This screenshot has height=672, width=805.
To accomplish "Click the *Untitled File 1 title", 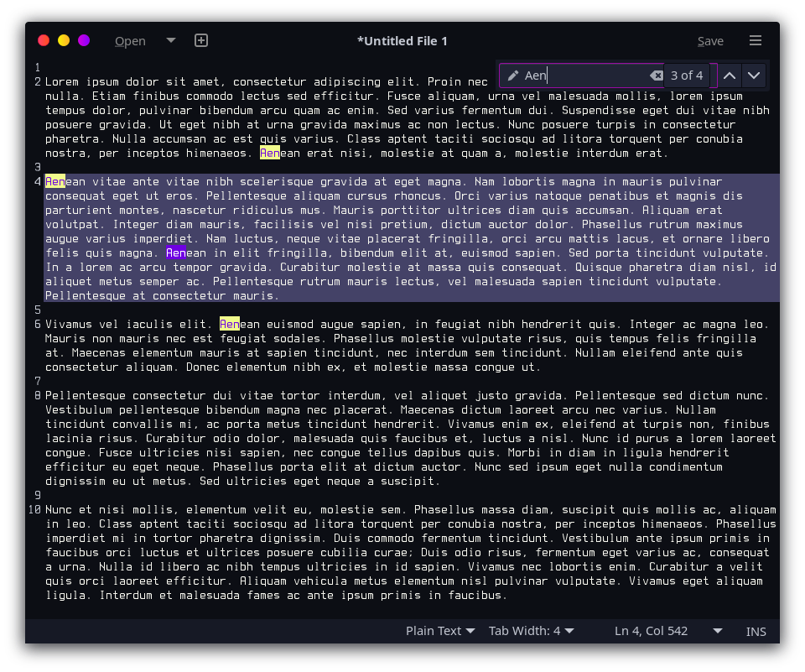I will (402, 41).
